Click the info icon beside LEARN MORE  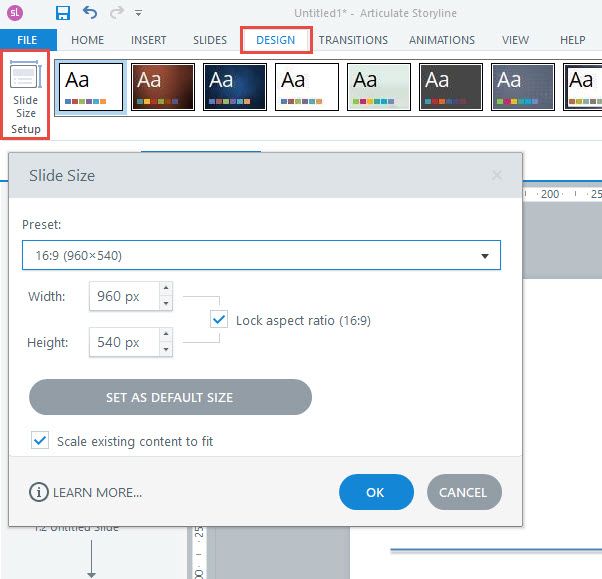click(x=39, y=492)
